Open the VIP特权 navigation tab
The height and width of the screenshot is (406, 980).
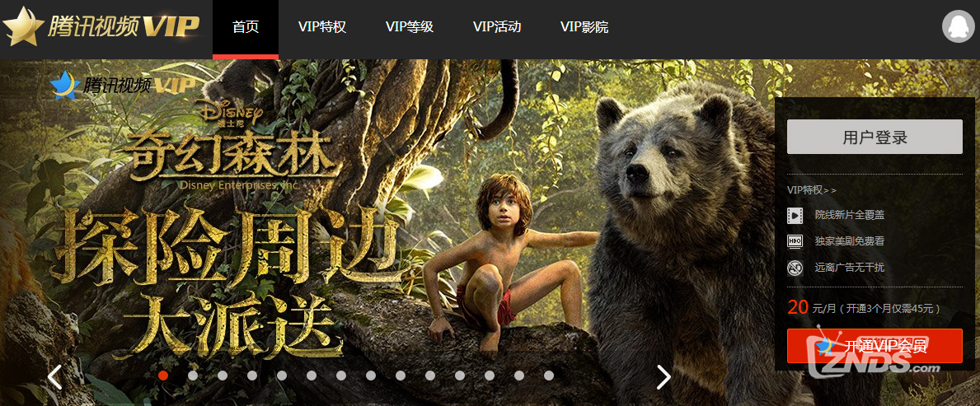click(322, 27)
